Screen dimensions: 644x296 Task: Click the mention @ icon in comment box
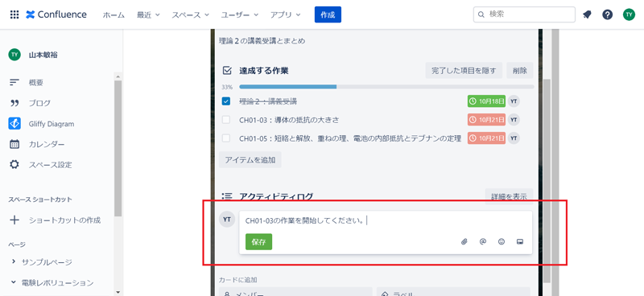coord(483,242)
